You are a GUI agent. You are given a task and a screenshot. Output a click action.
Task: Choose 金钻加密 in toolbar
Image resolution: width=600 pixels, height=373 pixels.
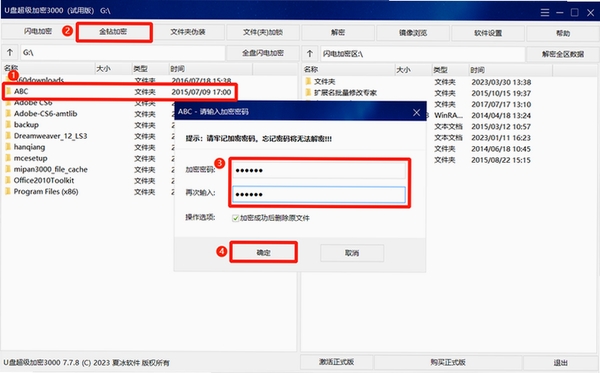pos(113,32)
